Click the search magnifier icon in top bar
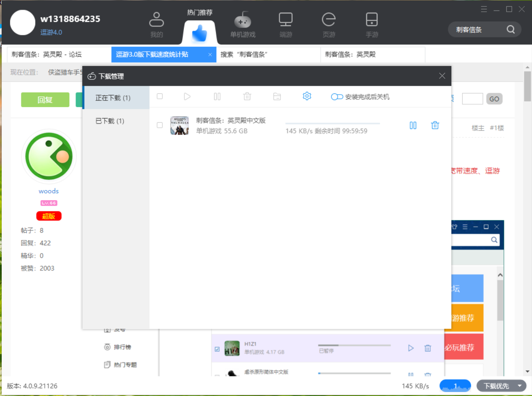This screenshot has width=532, height=396. click(511, 29)
